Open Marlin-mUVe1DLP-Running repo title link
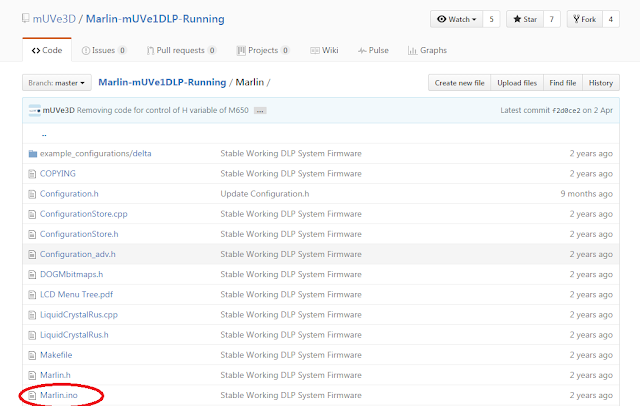This screenshot has height=406, width=640. coord(155,19)
